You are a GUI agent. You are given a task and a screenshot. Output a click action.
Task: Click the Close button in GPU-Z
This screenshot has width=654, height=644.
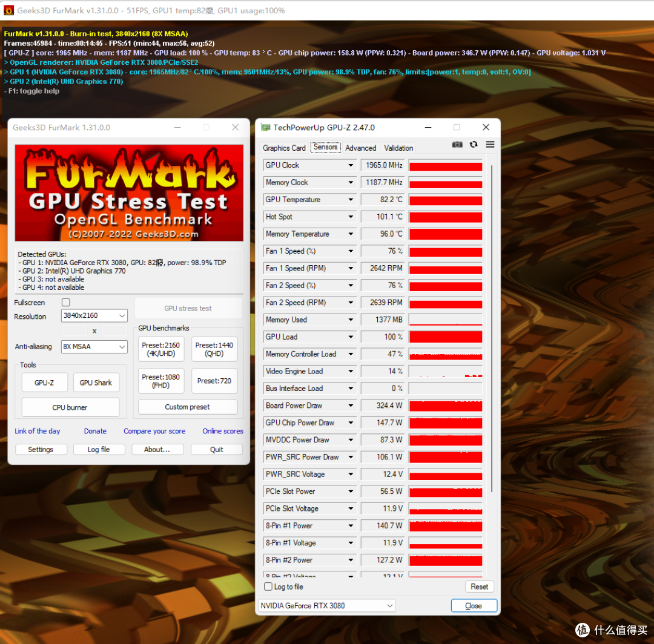point(474,606)
